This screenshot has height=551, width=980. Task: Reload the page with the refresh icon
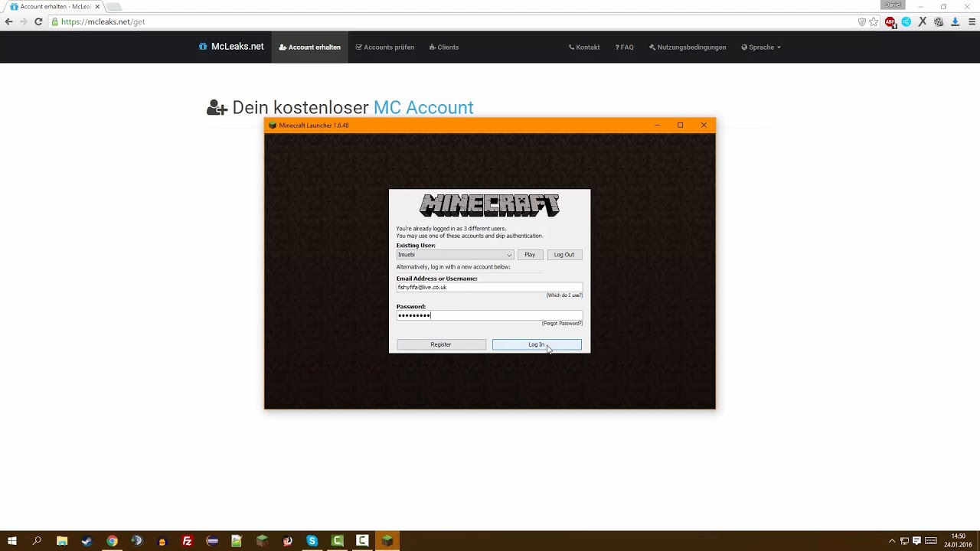click(38, 21)
